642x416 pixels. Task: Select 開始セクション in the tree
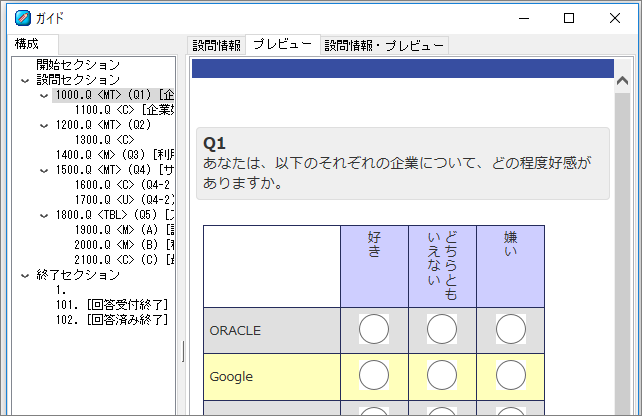click(x=78, y=65)
